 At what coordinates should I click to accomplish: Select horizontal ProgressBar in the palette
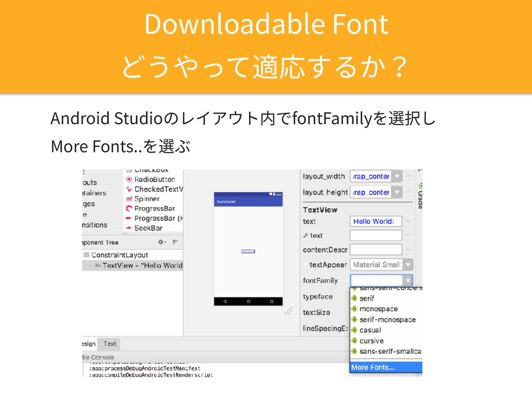coord(154,218)
